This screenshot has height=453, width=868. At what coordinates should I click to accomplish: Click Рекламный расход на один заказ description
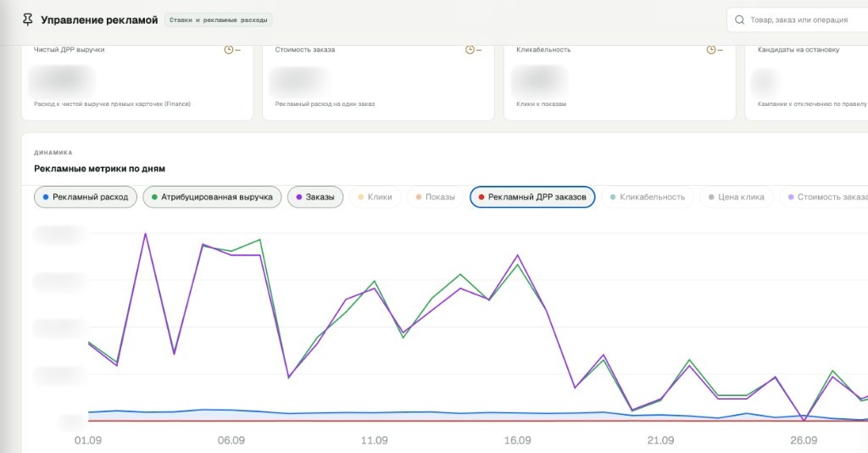pos(325,104)
